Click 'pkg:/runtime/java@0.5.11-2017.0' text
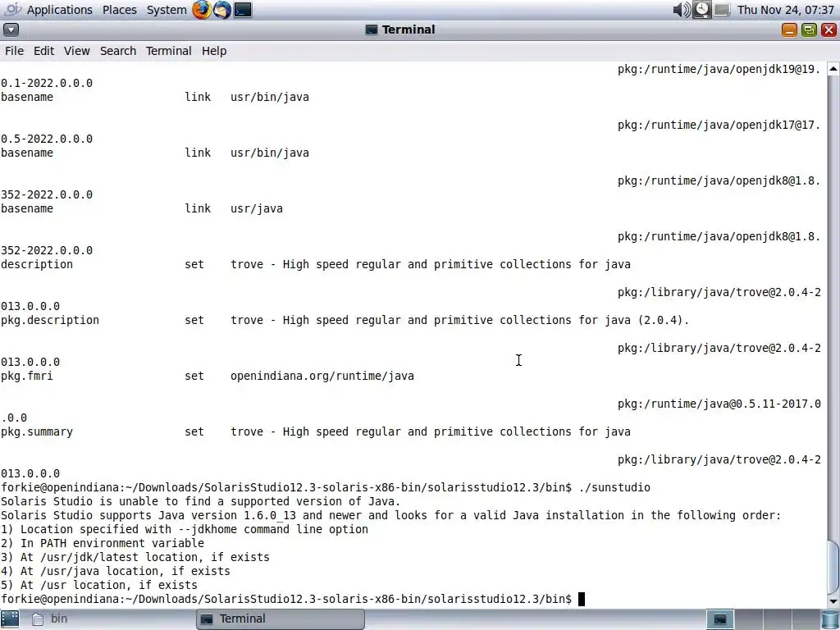This screenshot has height=630, width=840. tap(719, 404)
